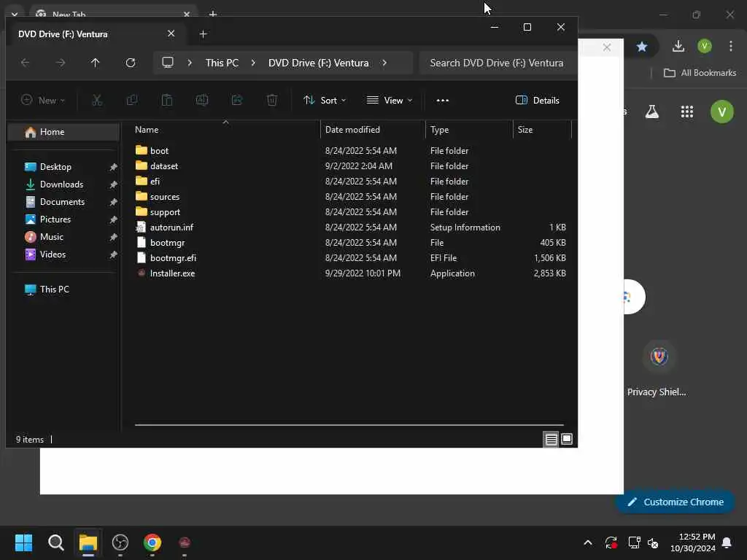Open Google apps grid icon

click(687, 112)
